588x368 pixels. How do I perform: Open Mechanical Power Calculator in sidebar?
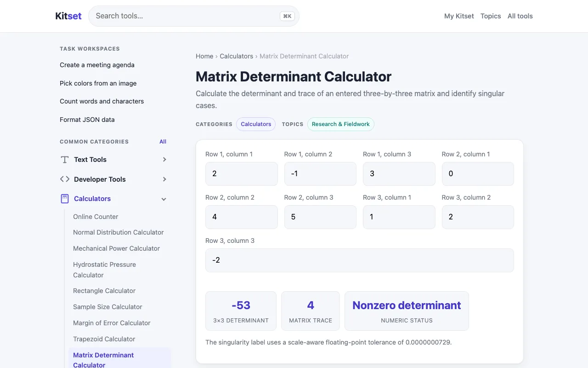(117, 248)
